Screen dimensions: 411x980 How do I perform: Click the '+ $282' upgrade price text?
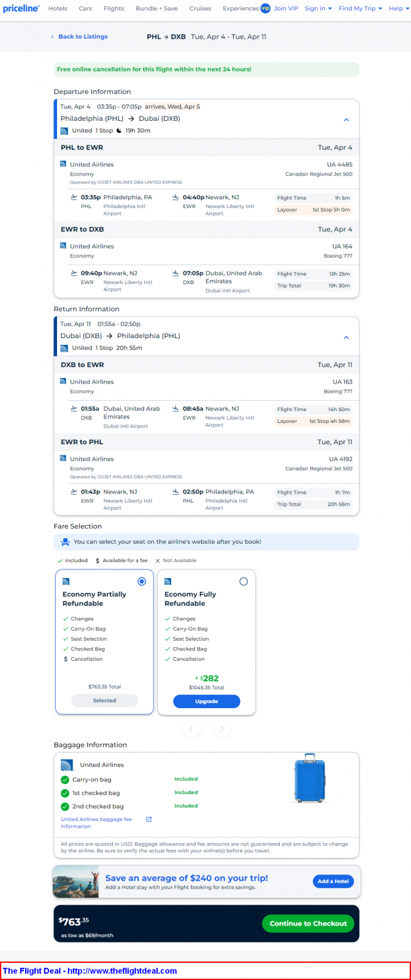pos(207,679)
